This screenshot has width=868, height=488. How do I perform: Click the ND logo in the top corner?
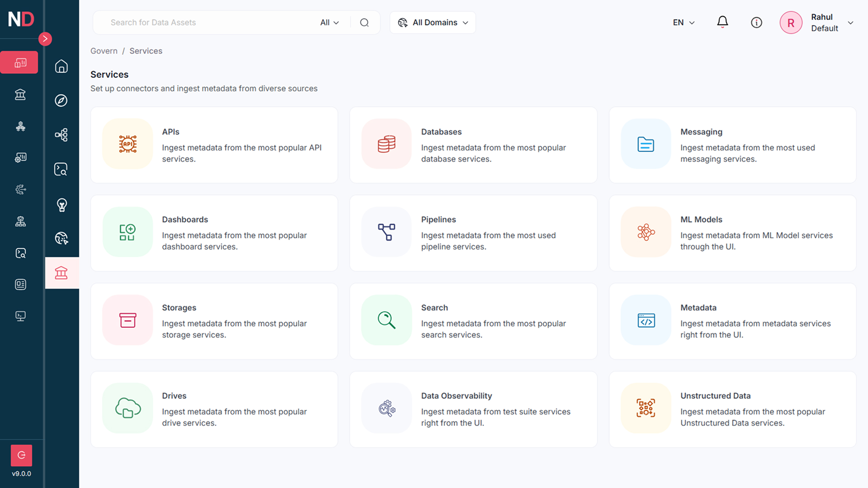tap(21, 19)
